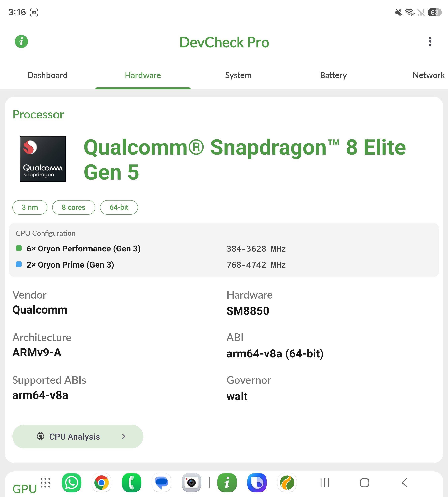Screen dimensions: 448x497
Task: Tap the ABI value arm64-v8a (64-bit)
Action: pos(275,354)
